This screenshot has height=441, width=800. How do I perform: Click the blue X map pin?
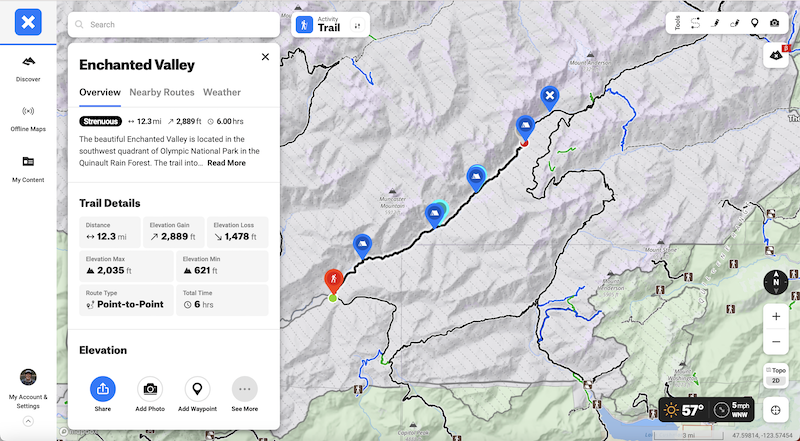pos(549,97)
